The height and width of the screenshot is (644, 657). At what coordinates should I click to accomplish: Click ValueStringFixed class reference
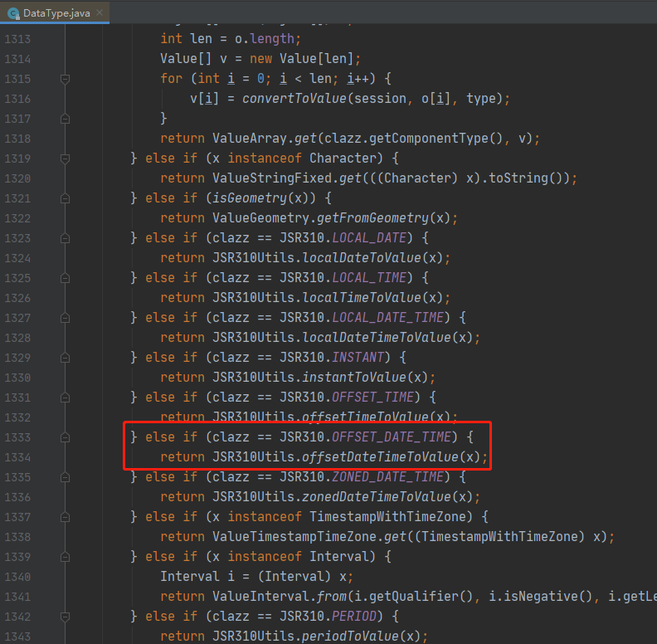tap(272, 178)
